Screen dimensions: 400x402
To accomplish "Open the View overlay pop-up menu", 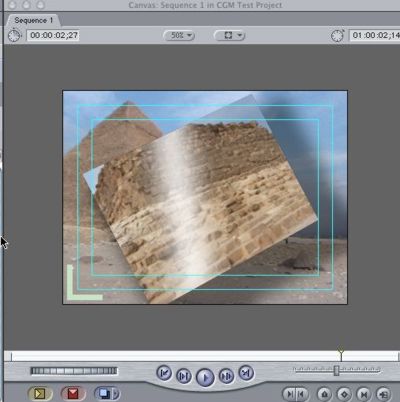I will pyautogui.click(x=229, y=35).
